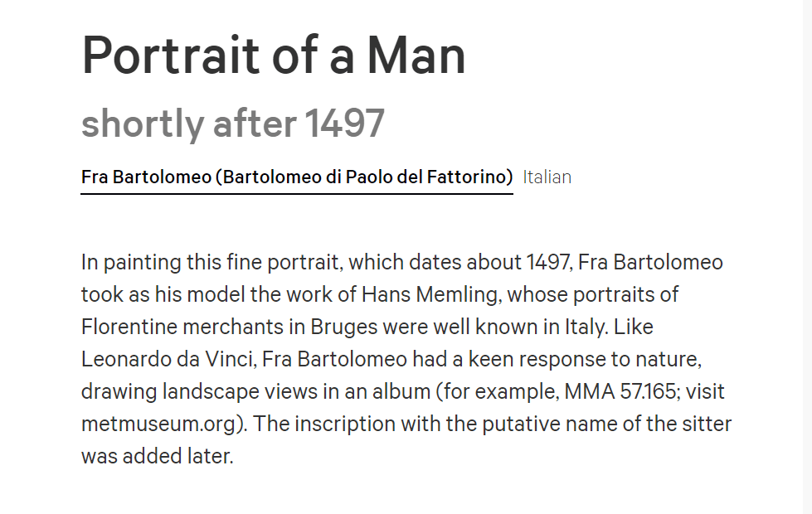This screenshot has width=812, height=514.
Task: Open the Fra Bartolomeo artist link
Action: (297, 177)
